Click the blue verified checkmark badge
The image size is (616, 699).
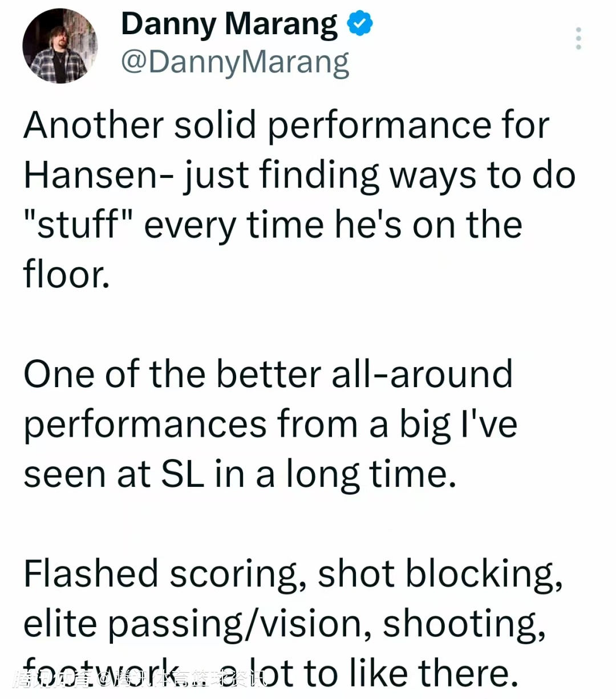point(359,23)
